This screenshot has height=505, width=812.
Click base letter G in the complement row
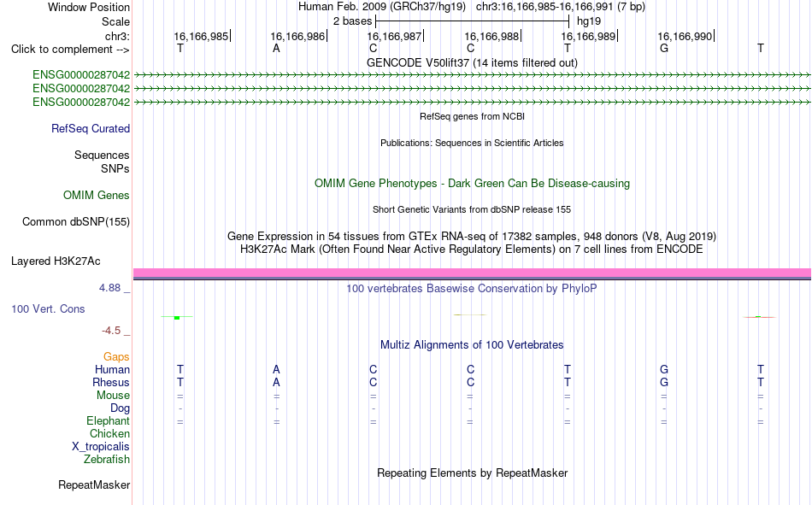(664, 48)
